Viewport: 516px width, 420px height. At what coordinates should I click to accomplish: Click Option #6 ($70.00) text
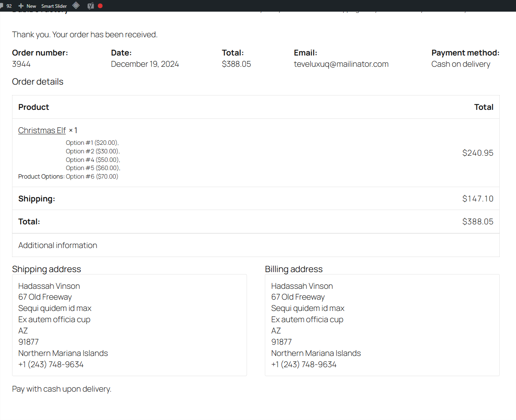pyautogui.click(x=92, y=177)
